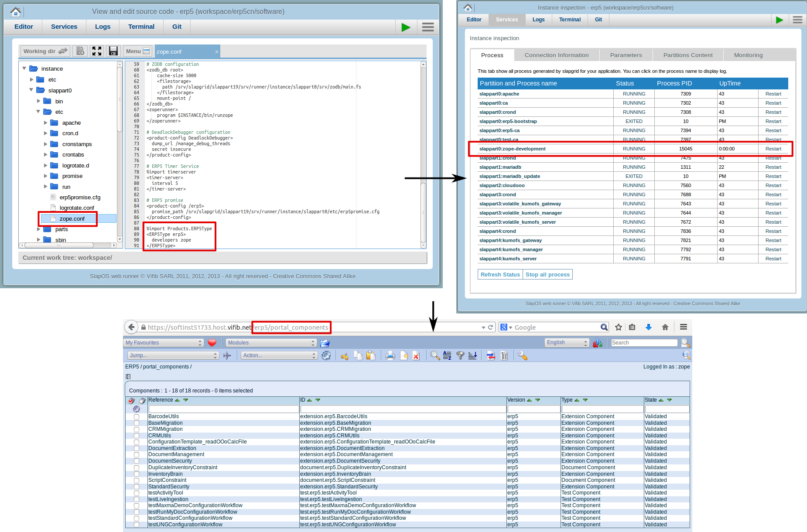
Task: Tick the checkbox for BarcodeUtils row
Action: point(137,417)
